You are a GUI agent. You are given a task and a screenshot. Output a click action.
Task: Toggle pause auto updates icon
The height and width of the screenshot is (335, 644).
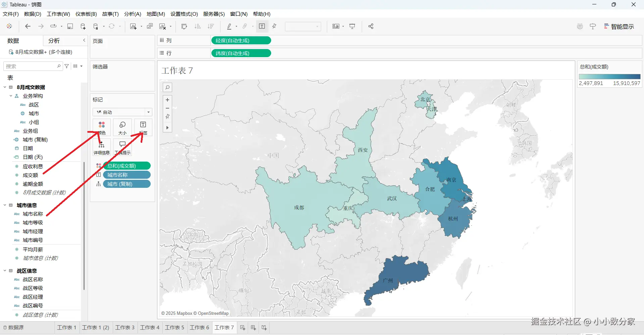pos(96,26)
